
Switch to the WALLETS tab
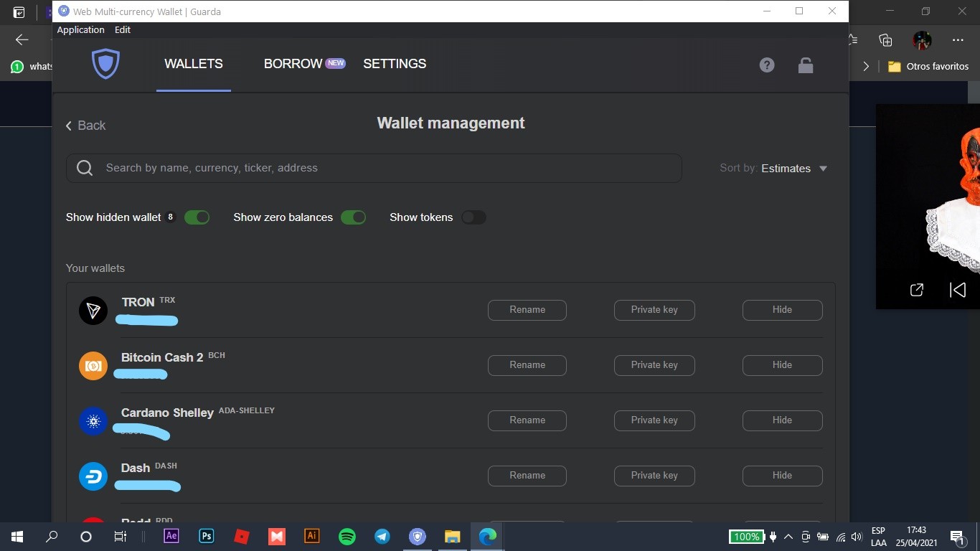tap(194, 64)
